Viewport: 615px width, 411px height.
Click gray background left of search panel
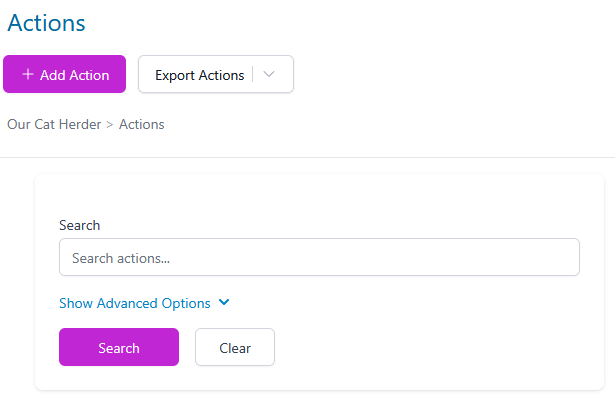point(17,280)
